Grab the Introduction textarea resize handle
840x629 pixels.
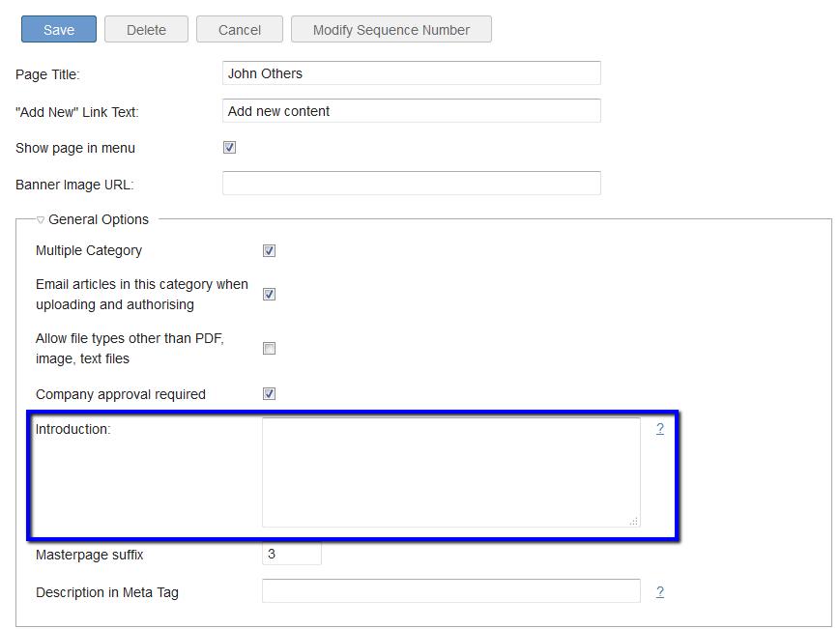click(x=634, y=522)
